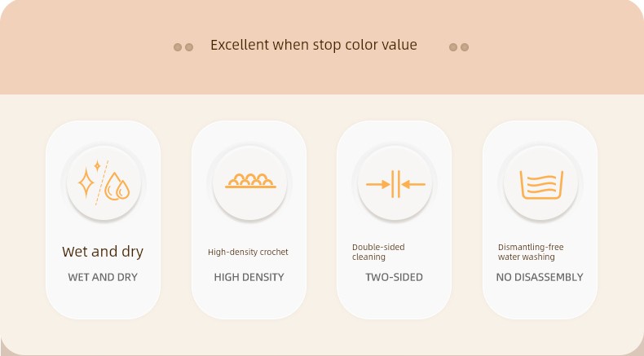Image resolution: width=644 pixels, height=356 pixels.
Task: Click the left arrow of two-sided icon
Action: click(x=378, y=185)
